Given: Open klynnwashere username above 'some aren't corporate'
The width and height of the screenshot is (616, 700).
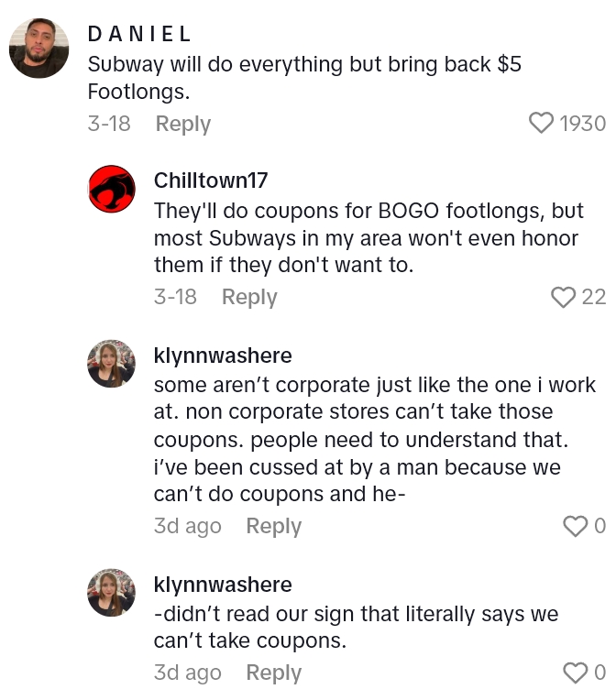Looking at the screenshot, I should click(223, 355).
